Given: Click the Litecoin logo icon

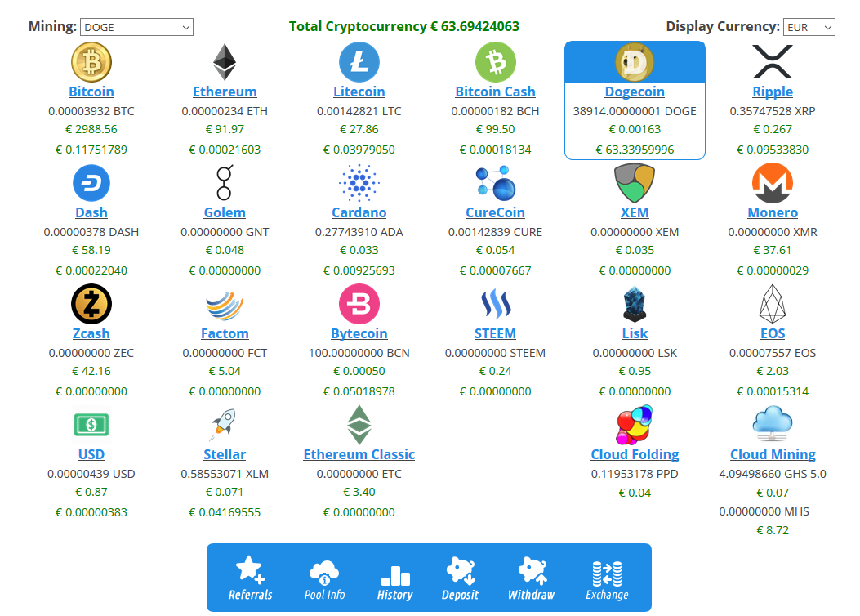Looking at the screenshot, I should pos(359,62).
